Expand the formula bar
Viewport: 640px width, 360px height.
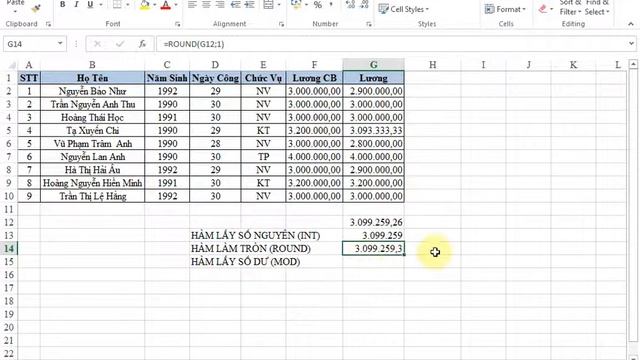(x=631, y=44)
